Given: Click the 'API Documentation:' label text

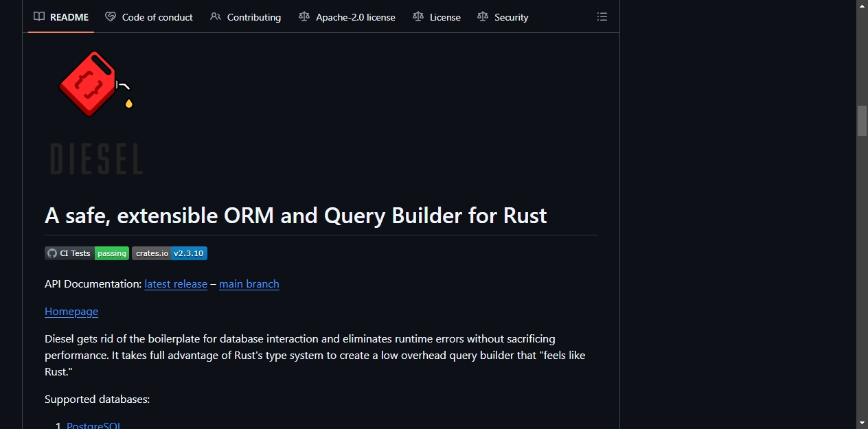Looking at the screenshot, I should [93, 284].
